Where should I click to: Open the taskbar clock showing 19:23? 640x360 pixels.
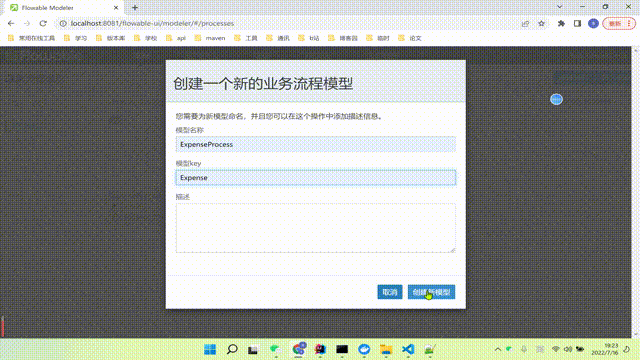click(x=605, y=349)
